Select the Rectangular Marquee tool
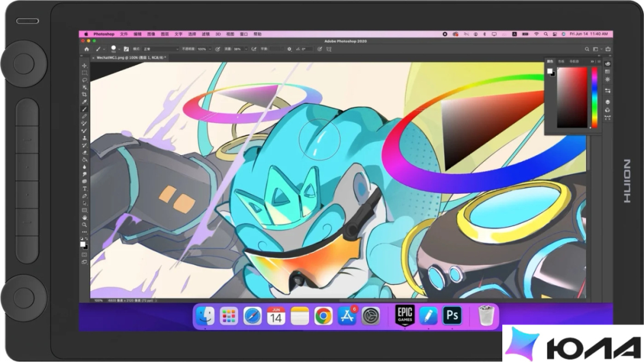Viewport: 644px width, 362px height. 85,73
